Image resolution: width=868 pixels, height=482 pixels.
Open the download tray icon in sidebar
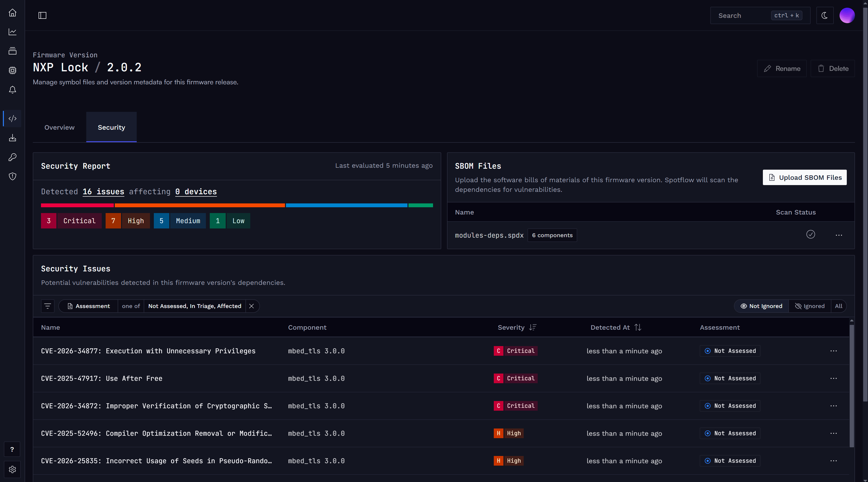coord(13,138)
